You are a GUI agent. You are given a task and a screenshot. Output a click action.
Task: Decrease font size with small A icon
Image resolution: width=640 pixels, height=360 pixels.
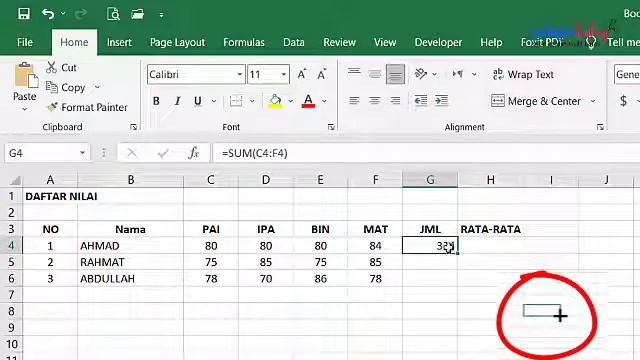322,74
